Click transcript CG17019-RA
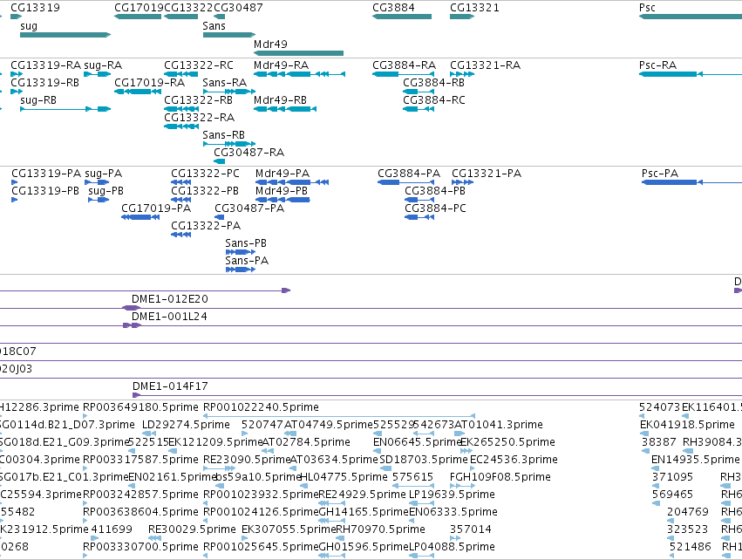The height and width of the screenshot is (560, 742). pos(138,92)
